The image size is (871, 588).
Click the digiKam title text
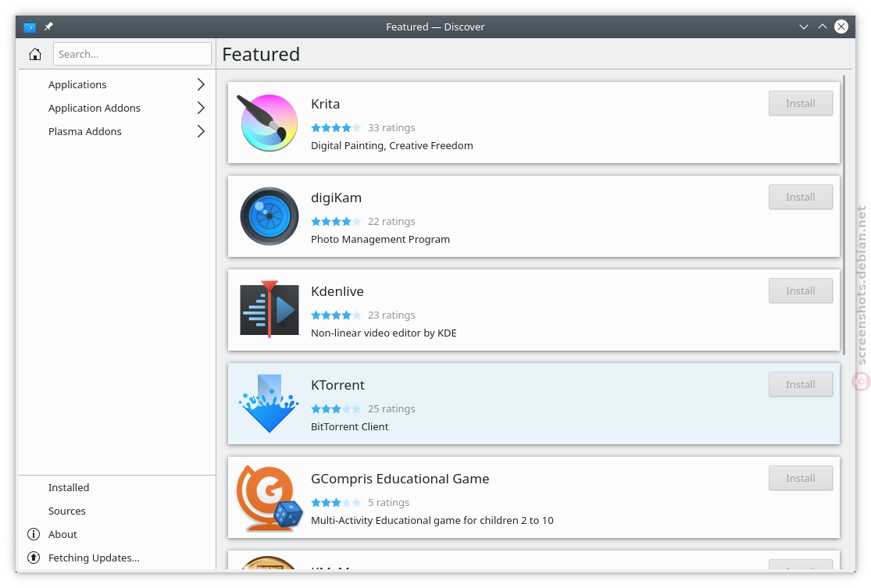coord(336,198)
